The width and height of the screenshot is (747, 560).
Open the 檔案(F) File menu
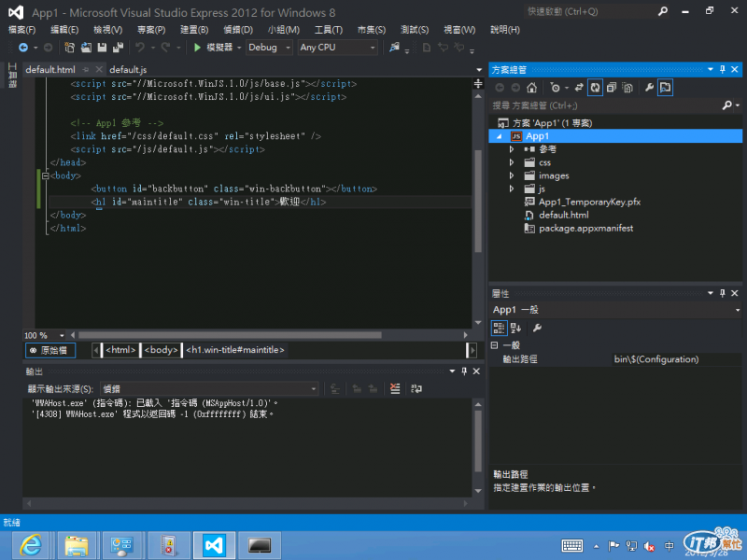tap(21, 30)
